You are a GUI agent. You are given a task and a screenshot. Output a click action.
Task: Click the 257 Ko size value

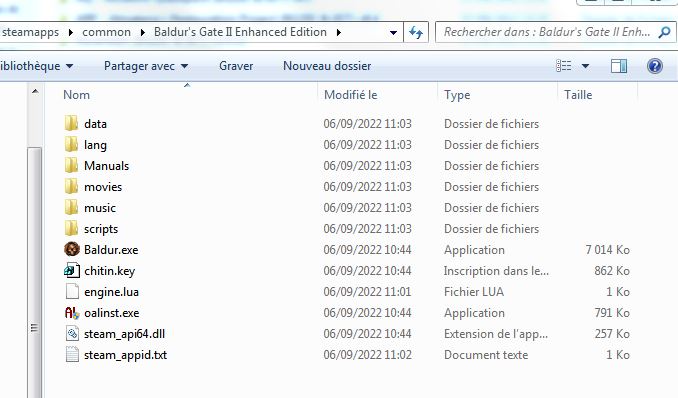612,334
